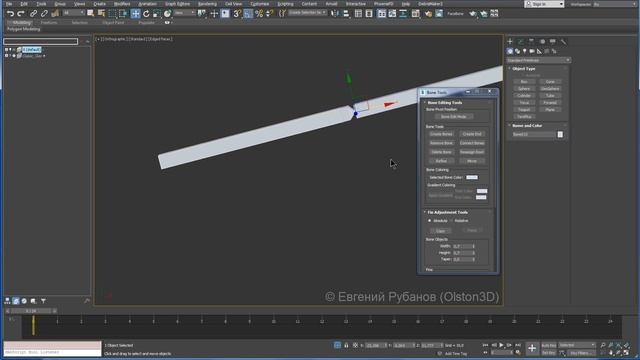This screenshot has height=360, width=640.
Task: Click the scene explorer search field
Action: click(40, 41)
